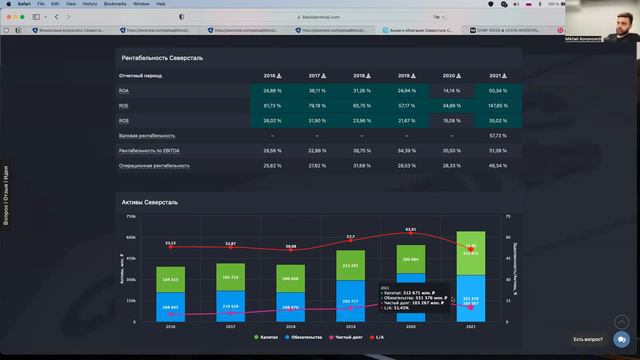The height and width of the screenshot is (360, 640).
Task: Click the 2021 ROE value 147,85 %
Action: [498, 106]
